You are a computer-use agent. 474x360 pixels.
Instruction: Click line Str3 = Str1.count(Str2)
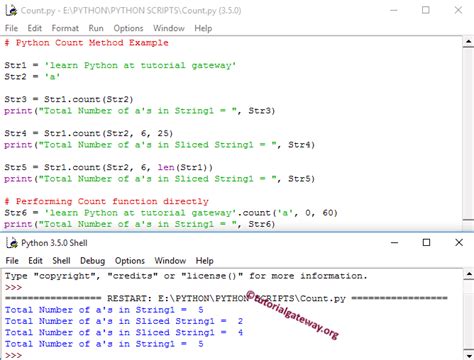(x=69, y=99)
